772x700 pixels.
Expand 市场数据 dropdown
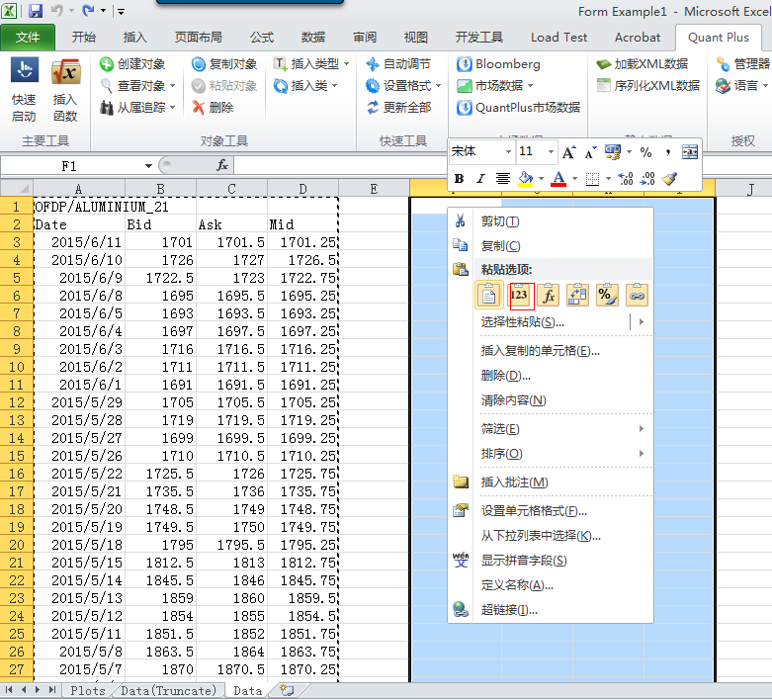[530, 86]
